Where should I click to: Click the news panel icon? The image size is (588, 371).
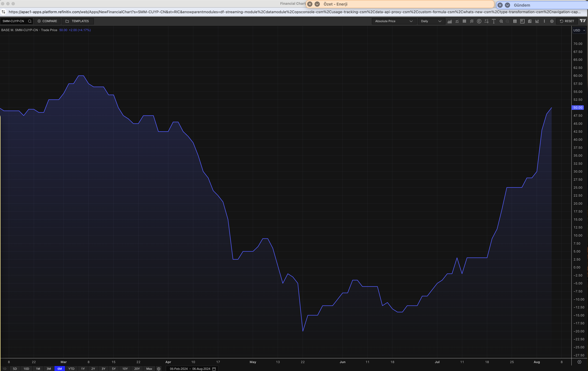[530, 21]
